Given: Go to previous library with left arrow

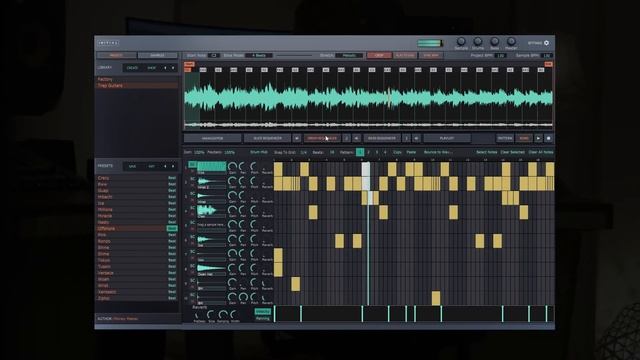Looking at the screenshot, I should (165, 68).
